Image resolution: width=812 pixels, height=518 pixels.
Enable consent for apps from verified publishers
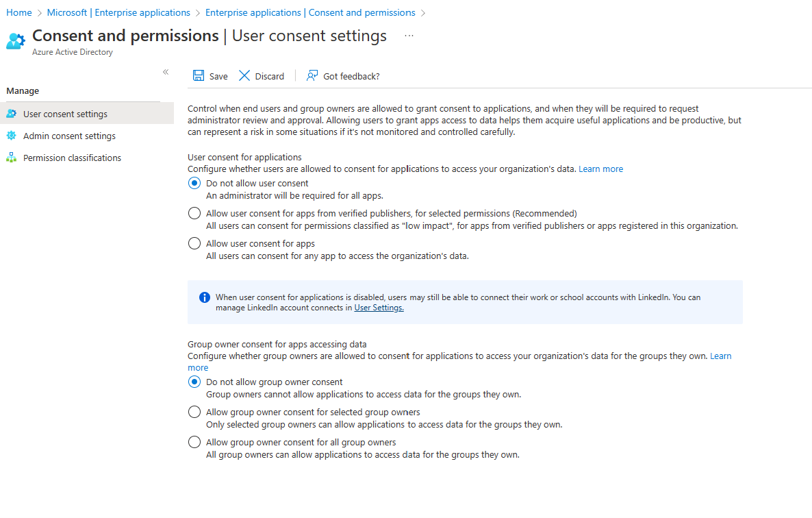tap(194, 213)
